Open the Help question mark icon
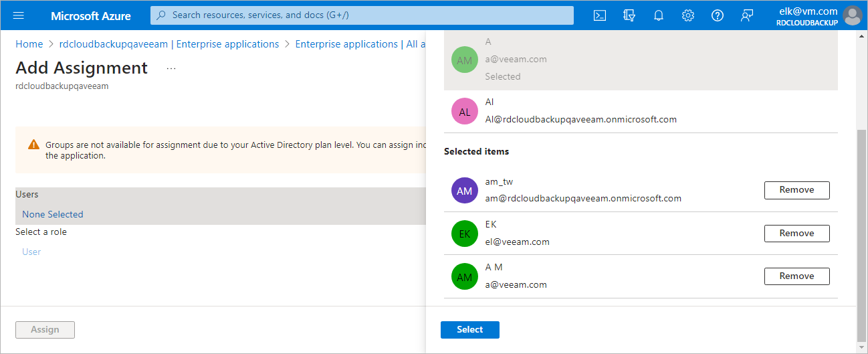868x354 pixels. click(x=718, y=15)
